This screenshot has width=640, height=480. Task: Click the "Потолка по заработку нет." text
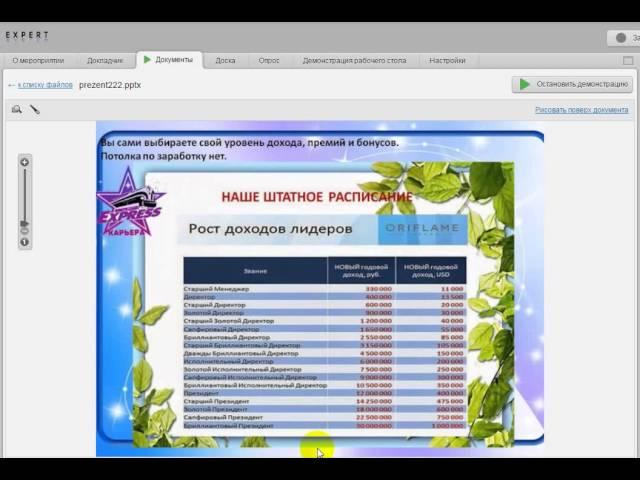pyautogui.click(x=163, y=156)
